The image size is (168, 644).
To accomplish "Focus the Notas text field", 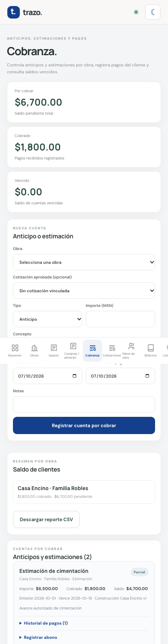I will coord(84,404).
